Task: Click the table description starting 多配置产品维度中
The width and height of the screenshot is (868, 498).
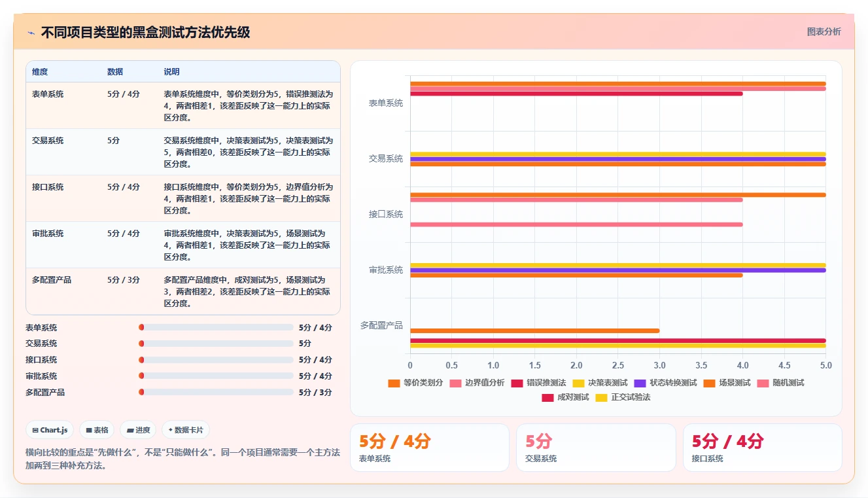Action: point(249,292)
